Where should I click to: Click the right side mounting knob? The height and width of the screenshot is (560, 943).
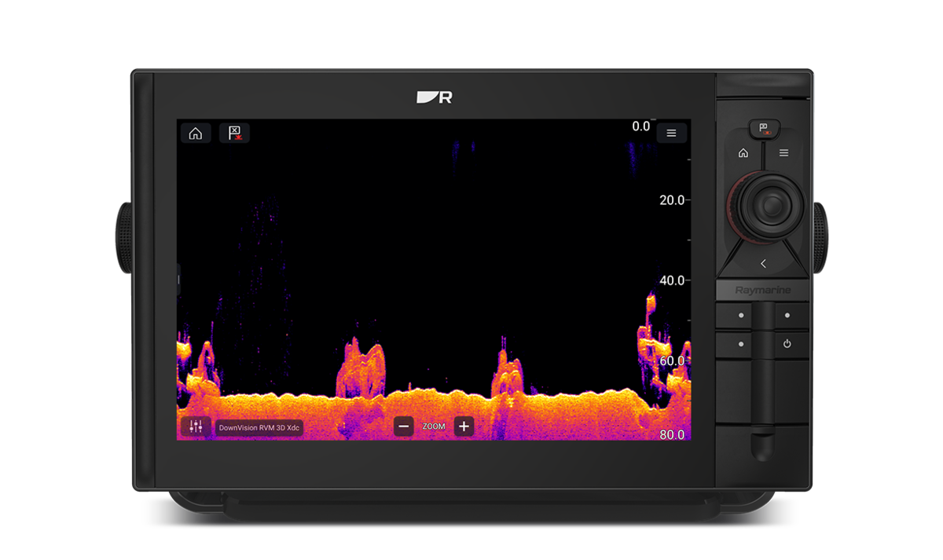820,238
